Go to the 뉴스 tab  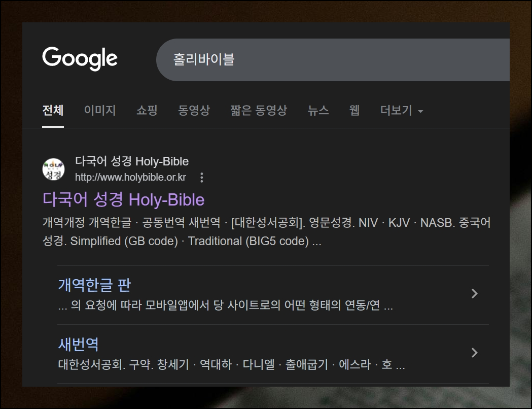click(x=318, y=110)
